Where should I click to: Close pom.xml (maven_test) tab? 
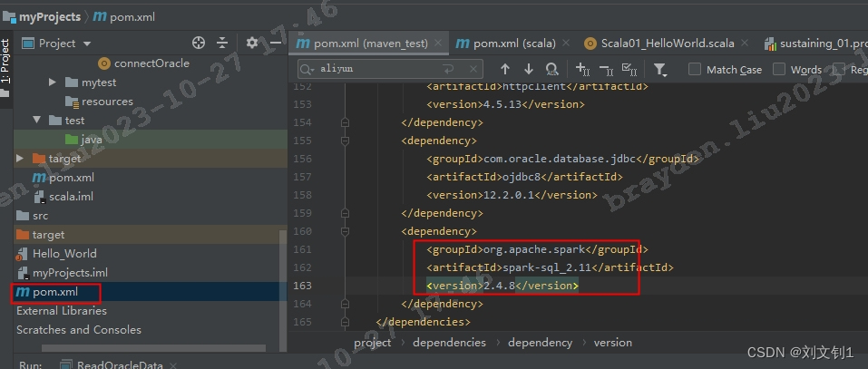[x=438, y=43]
